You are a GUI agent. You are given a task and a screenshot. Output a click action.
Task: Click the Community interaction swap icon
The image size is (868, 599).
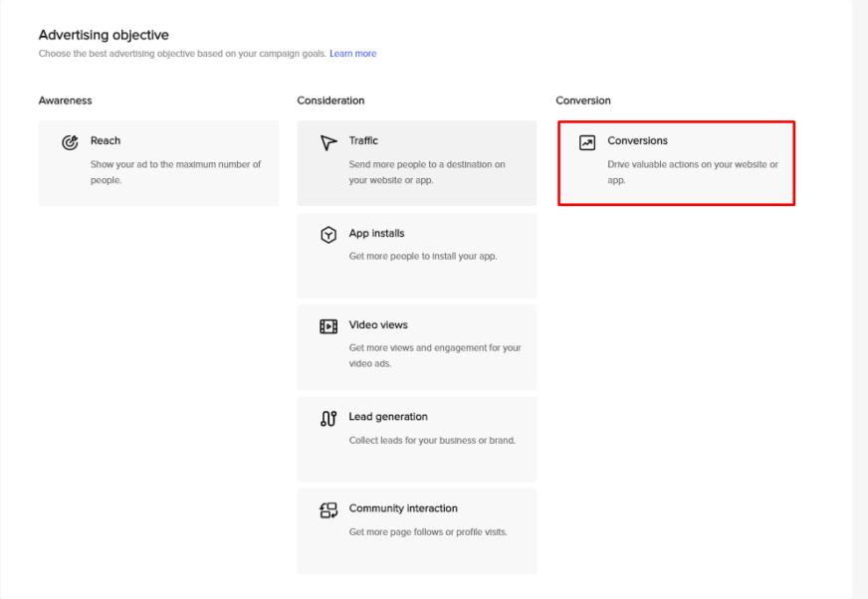328,510
